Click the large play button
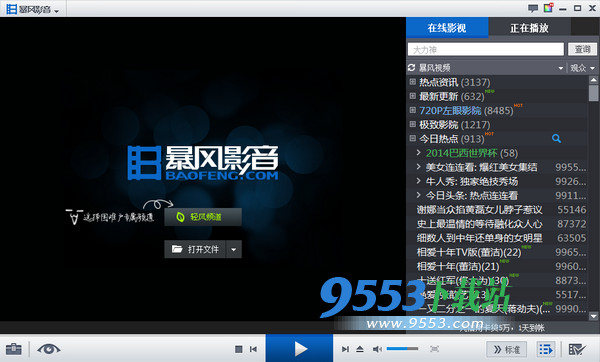This screenshot has height=362, width=600. pos(300,348)
